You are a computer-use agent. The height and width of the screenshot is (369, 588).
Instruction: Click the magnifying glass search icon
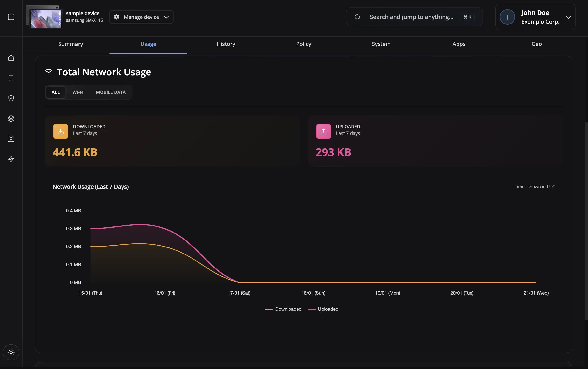357,17
